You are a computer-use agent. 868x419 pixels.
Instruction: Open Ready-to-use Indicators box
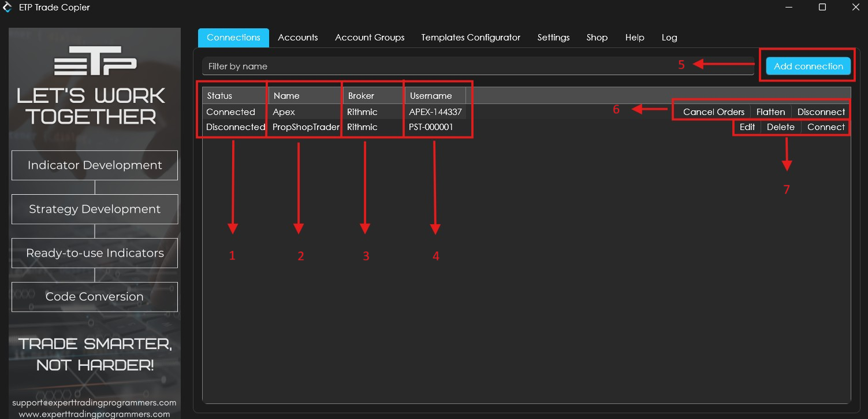95,253
